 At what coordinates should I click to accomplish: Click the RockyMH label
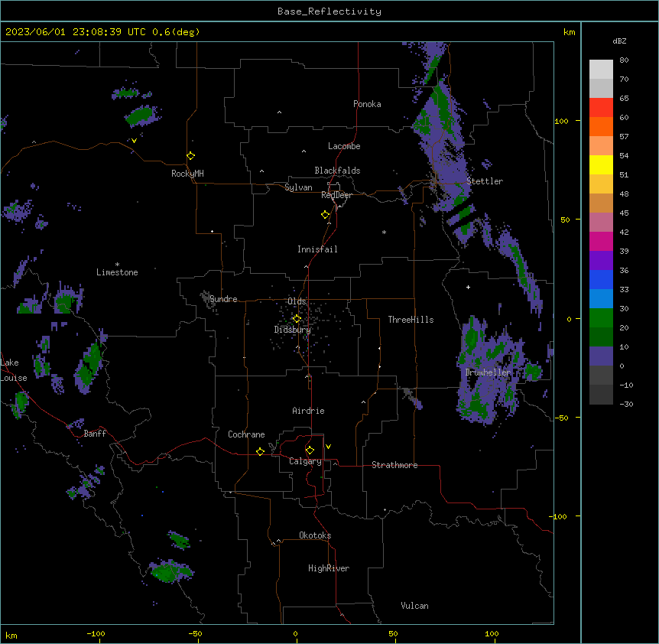(x=187, y=174)
